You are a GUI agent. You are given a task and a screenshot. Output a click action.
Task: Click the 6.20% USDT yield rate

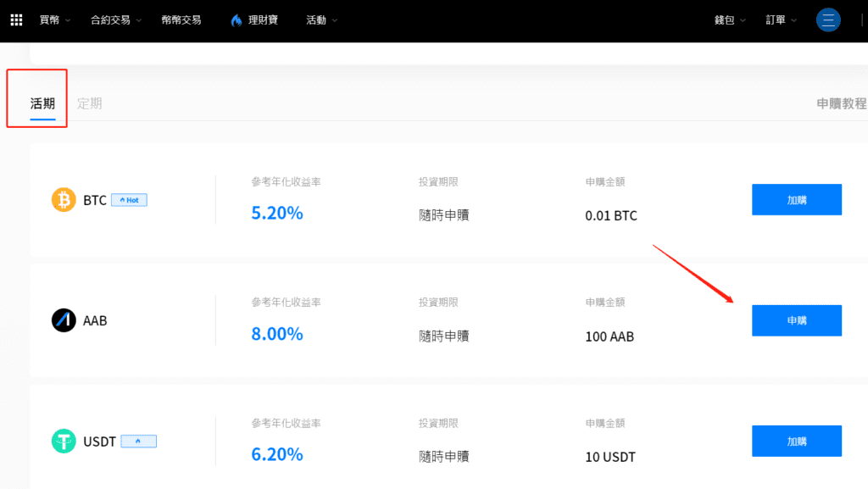pyautogui.click(x=277, y=454)
